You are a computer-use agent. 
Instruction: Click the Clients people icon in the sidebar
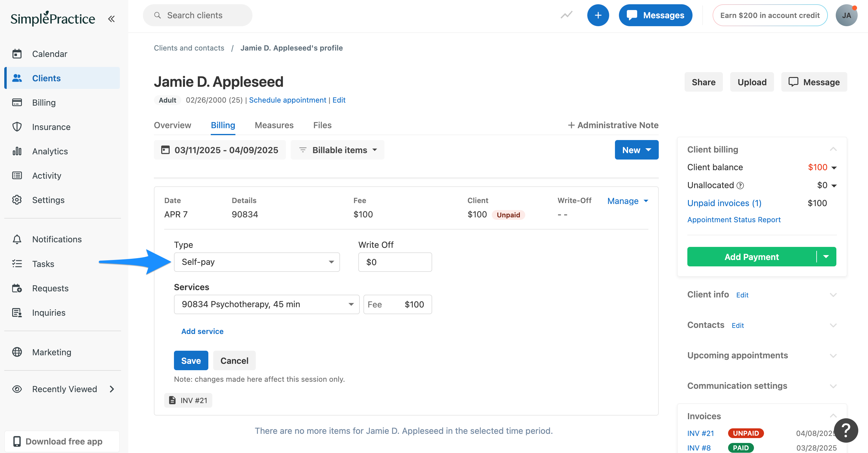17,78
